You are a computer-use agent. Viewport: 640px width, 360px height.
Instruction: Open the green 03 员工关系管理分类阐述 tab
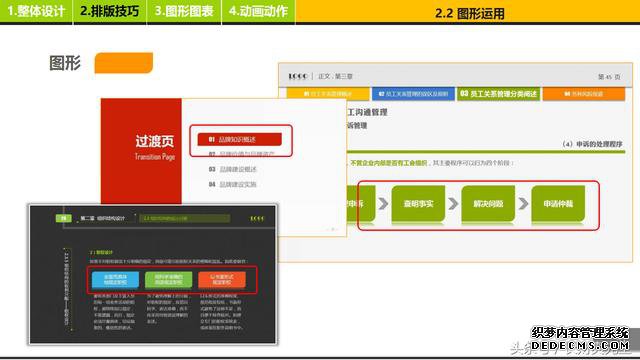498,94
